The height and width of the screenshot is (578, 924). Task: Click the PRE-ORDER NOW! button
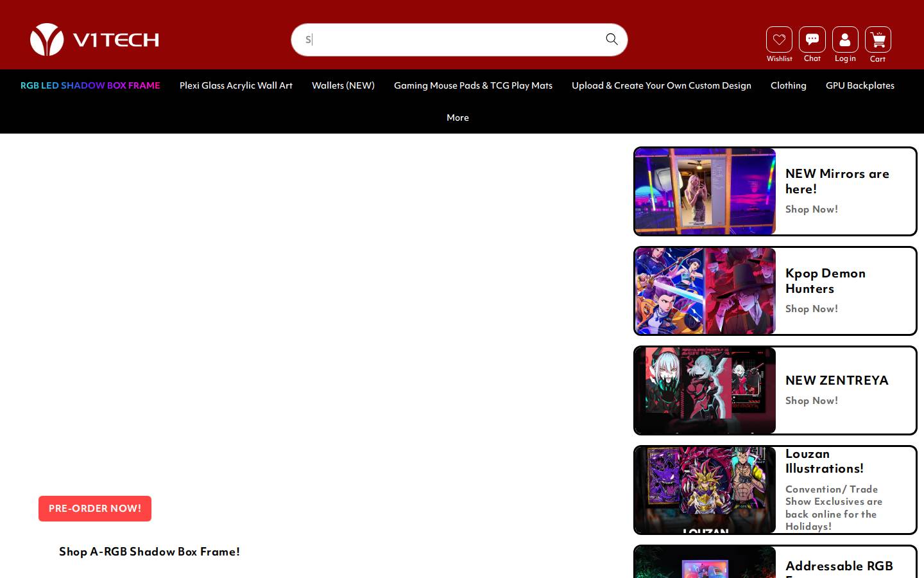[x=95, y=509]
